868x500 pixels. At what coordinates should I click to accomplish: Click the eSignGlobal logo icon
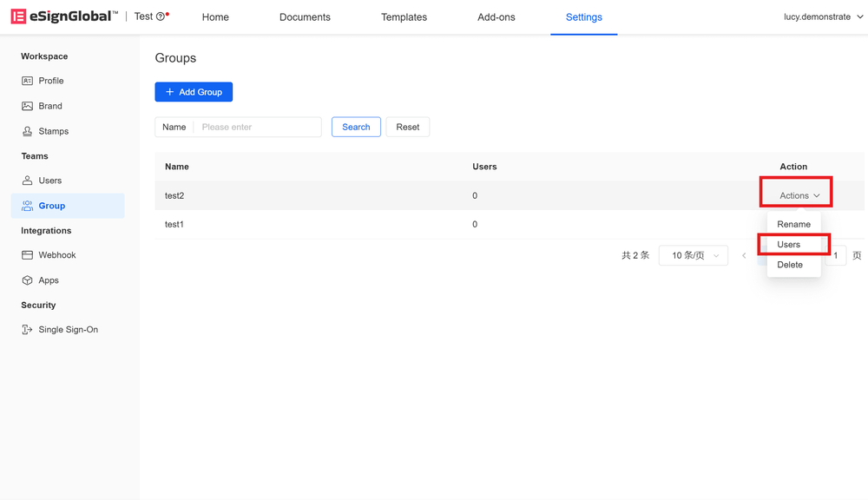[x=18, y=16]
